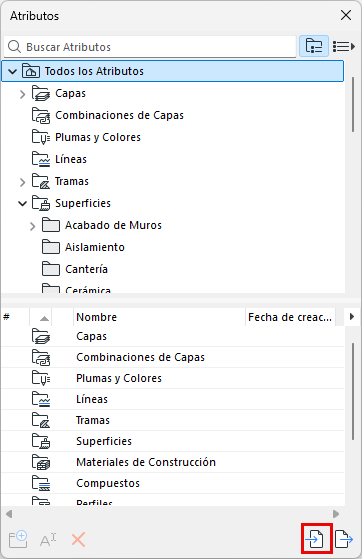The height and width of the screenshot is (559, 362).
Task: Expand the Tramas tree folder
Action: 22,182
